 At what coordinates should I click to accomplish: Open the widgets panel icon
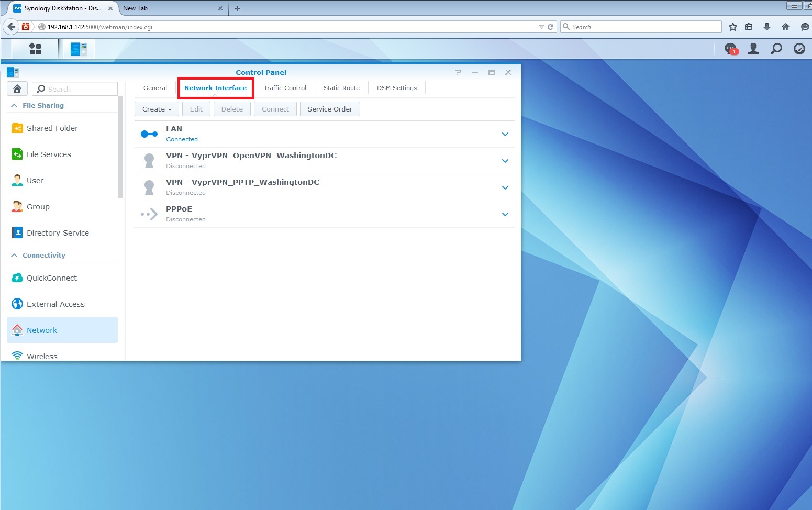(x=799, y=49)
